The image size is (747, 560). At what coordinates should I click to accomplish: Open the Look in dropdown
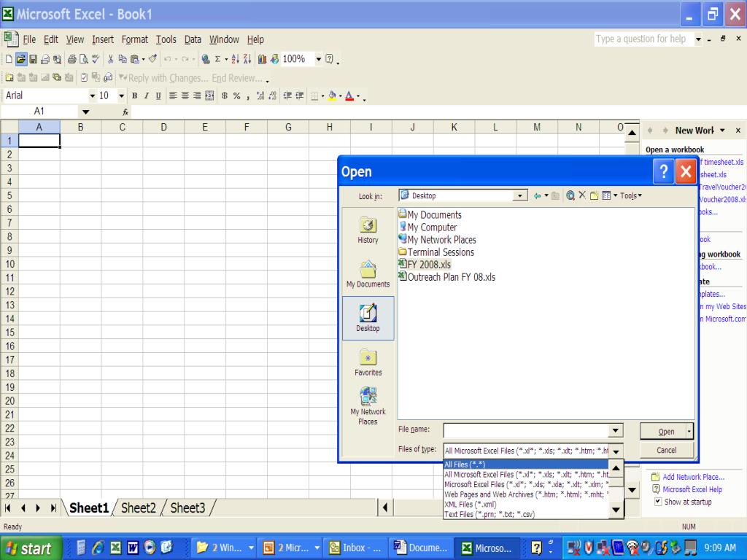(x=519, y=195)
